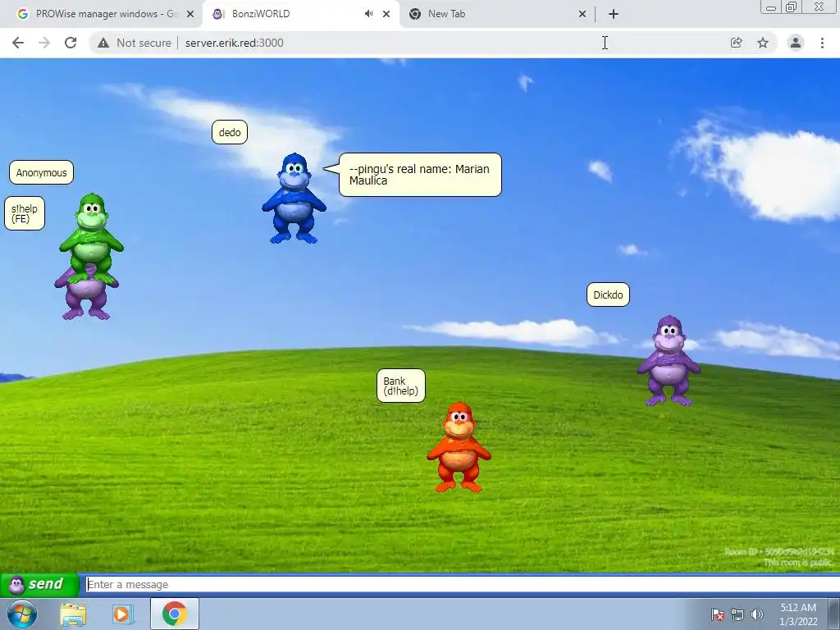The image size is (840, 630).
Task: Click the orange Bonzi named Bank
Action: [x=459, y=447]
